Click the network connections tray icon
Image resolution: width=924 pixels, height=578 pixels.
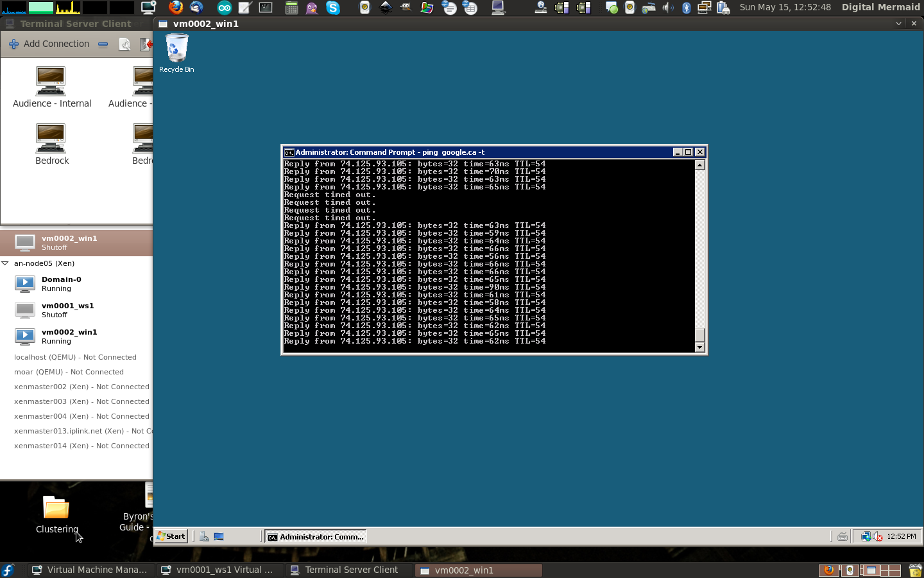(x=704, y=8)
